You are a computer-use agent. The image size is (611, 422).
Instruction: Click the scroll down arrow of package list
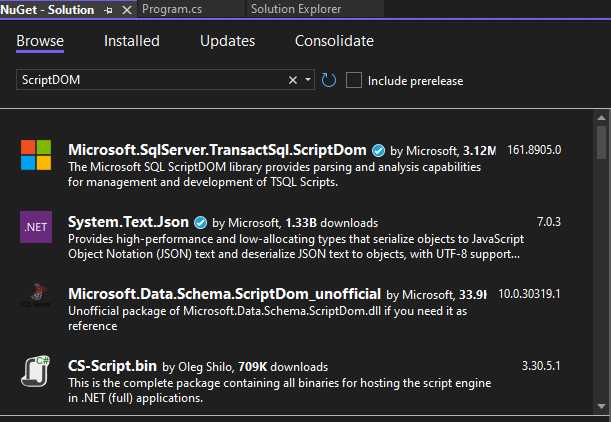pyautogui.click(x=601, y=406)
